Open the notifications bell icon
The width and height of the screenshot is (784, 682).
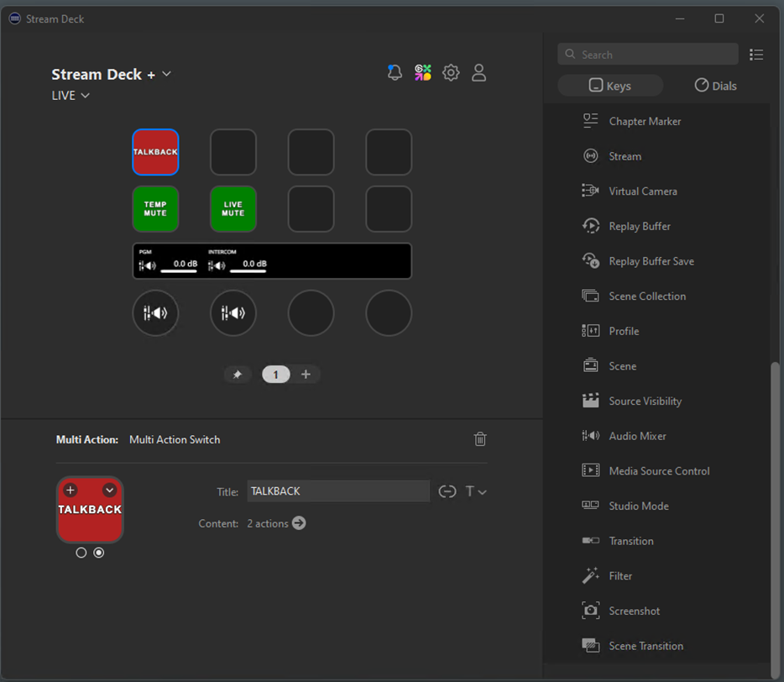coord(395,73)
